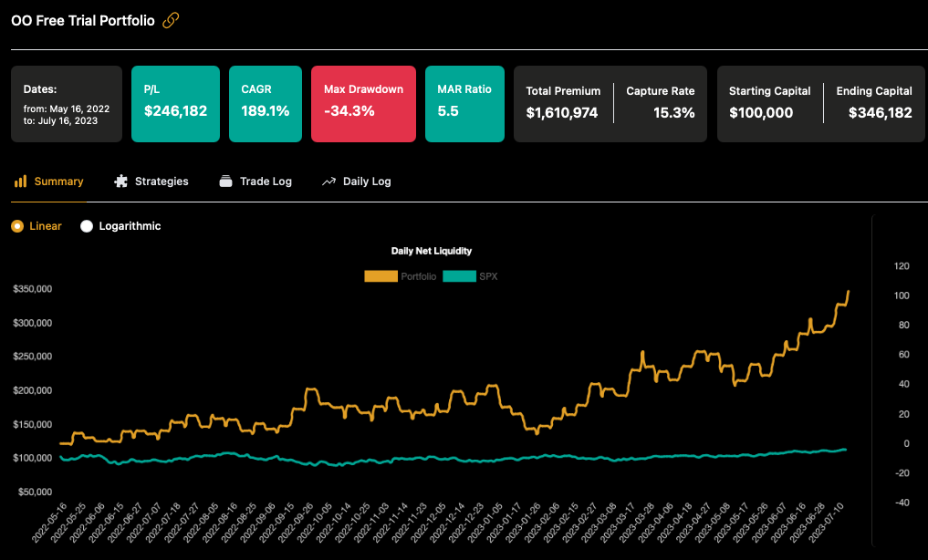Open the Strategies tab

pos(162,181)
